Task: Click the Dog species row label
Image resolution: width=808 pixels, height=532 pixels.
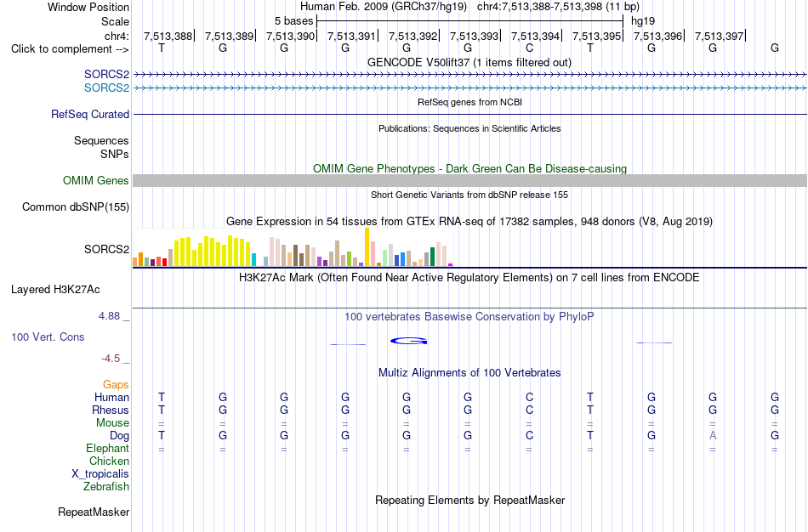Action: (x=120, y=436)
